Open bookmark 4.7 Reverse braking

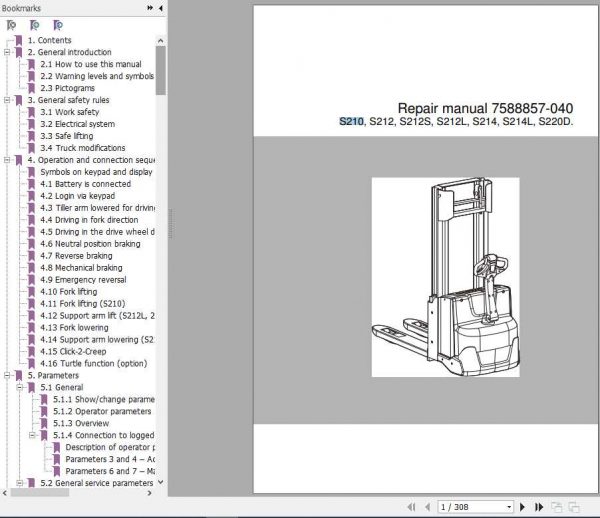click(x=76, y=256)
